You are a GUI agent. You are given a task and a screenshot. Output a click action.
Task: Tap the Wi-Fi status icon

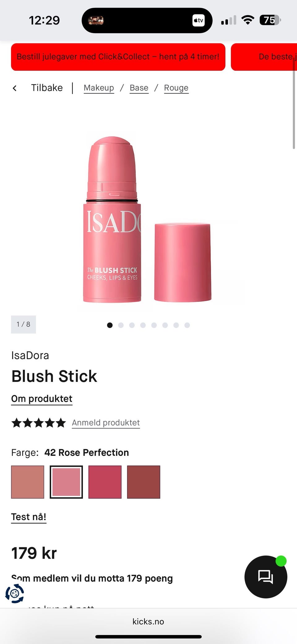coord(247,20)
